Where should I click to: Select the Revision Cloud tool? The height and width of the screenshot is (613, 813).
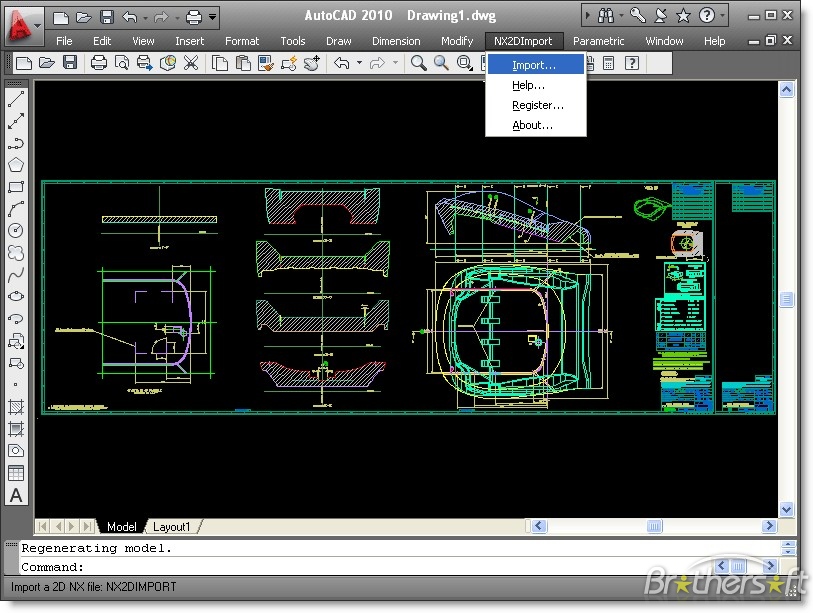coord(14,251)
